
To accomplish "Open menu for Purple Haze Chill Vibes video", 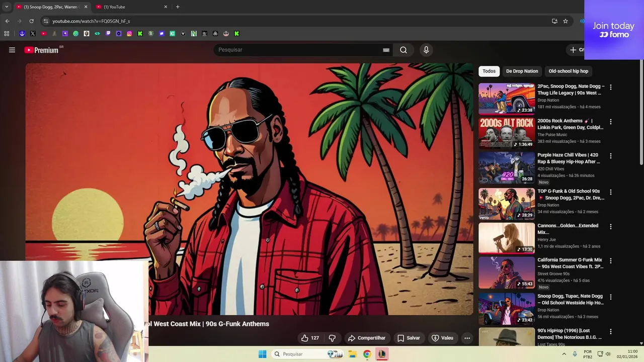I will point(611,156).
